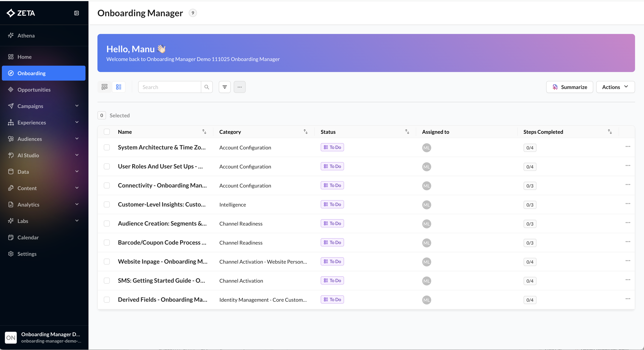Expand the AI Studio section
644x350 pixels.
[77, 155]
